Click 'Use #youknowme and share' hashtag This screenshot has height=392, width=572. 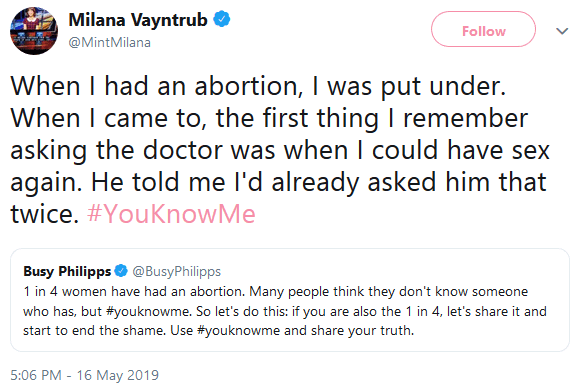238,331
